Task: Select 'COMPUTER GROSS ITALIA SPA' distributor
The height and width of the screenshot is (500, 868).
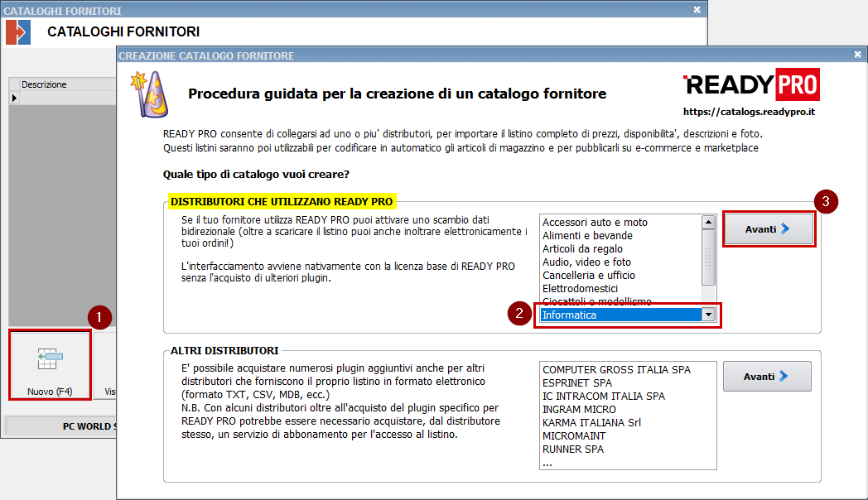Action: coord(617,370)
